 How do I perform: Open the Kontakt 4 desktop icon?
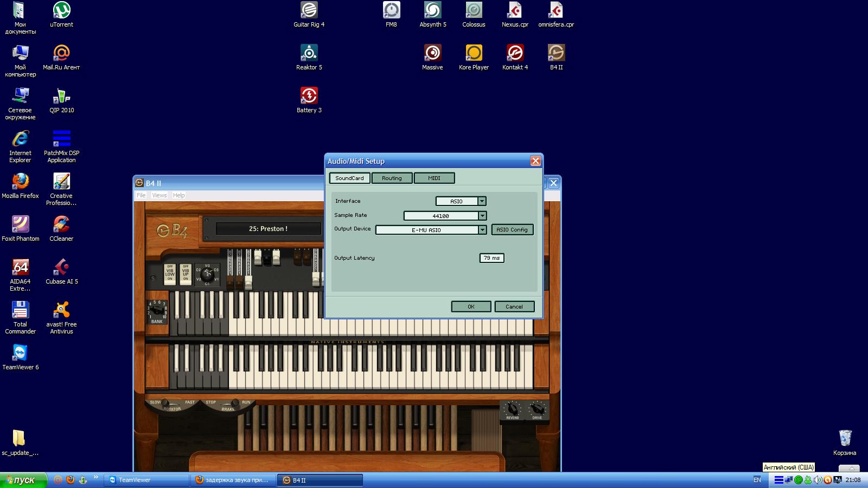click(x=515, y=57)
